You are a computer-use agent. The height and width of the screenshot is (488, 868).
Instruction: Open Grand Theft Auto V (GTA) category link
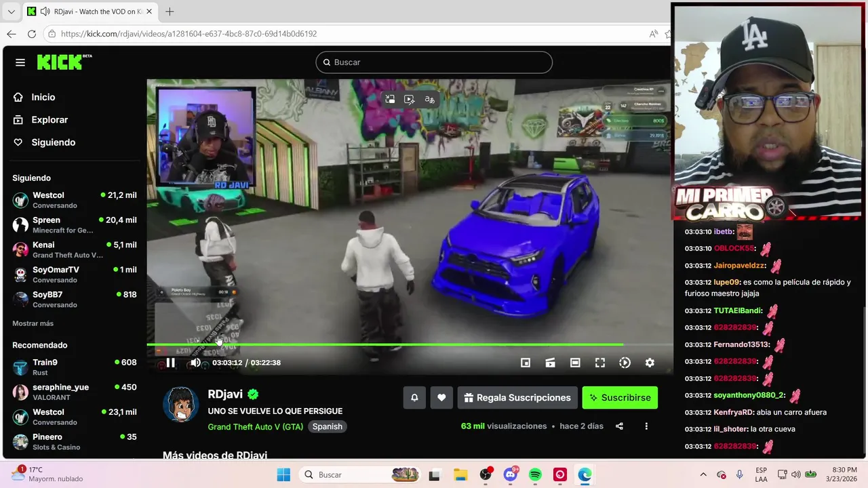[256, 426]
